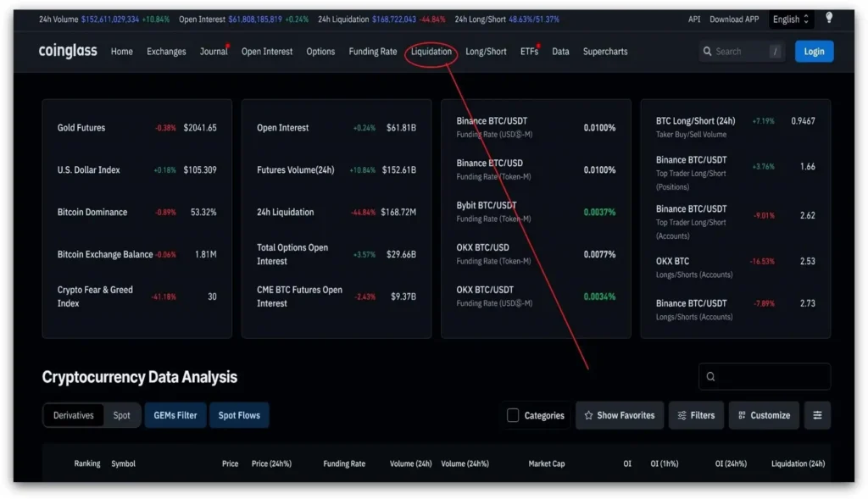The image size is (868, 499).
Task: Sort by the Funding Rate column header
Action: click(x=344, y=463)
